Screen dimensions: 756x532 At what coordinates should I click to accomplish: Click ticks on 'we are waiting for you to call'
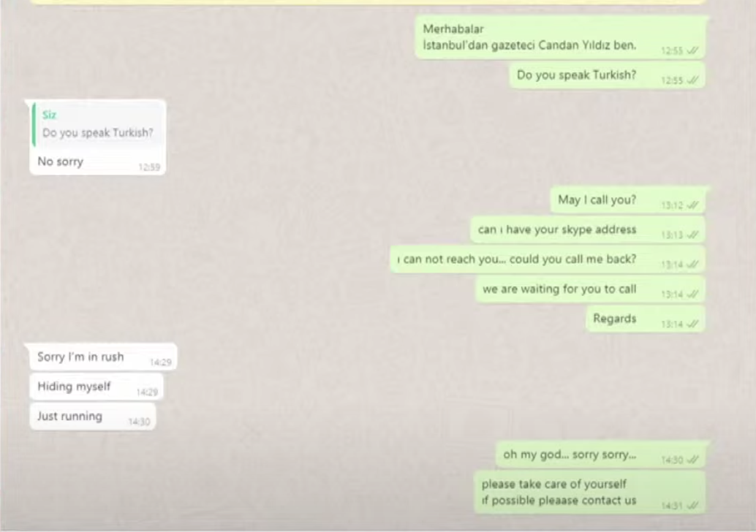(692, 294)
